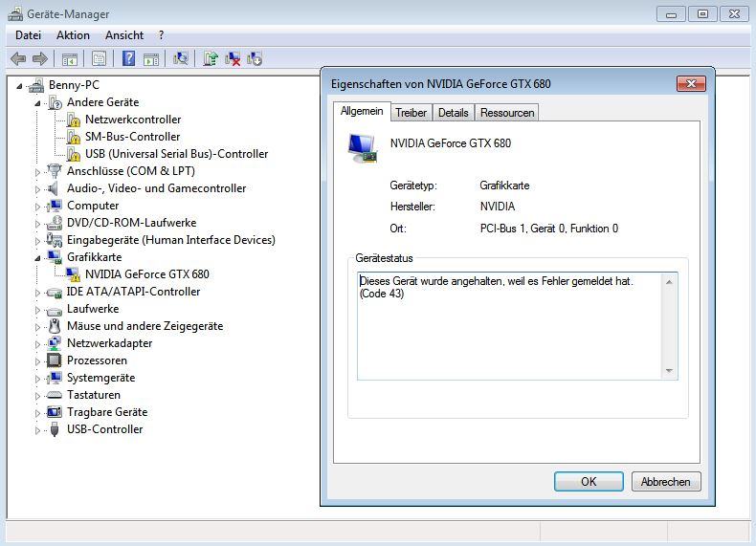The height and width of the screenshot is (546, 756).
Task: Click the Geräte-Manager title bar icon
Action: 15,14
